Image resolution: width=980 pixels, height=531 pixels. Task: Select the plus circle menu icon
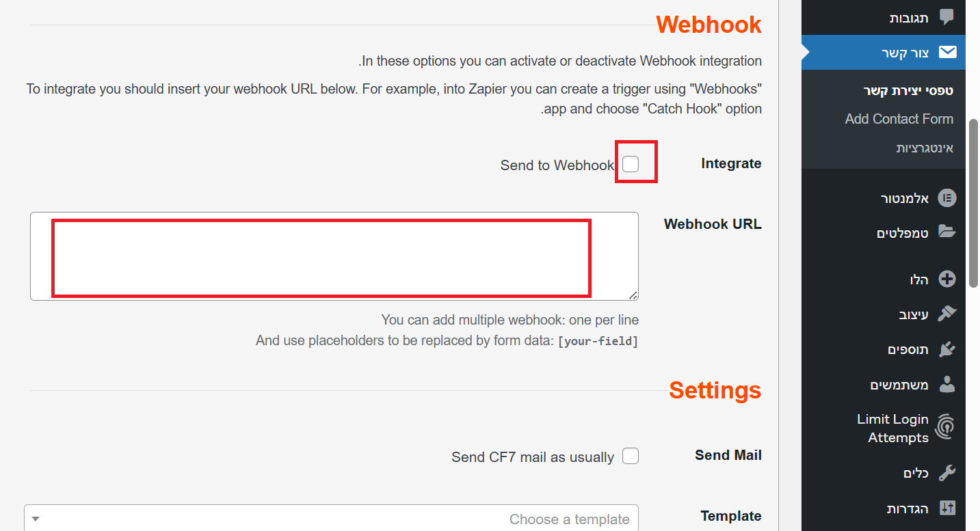pos(947,279)
